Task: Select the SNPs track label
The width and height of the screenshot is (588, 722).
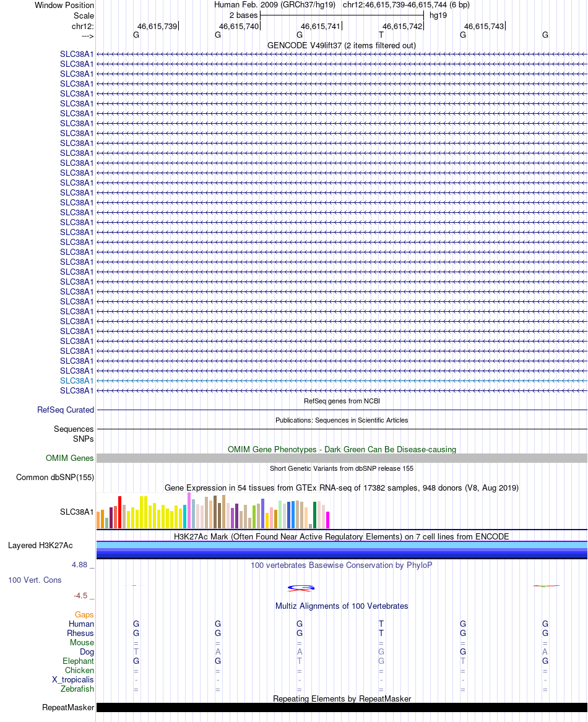Action: tap(84, 439)
